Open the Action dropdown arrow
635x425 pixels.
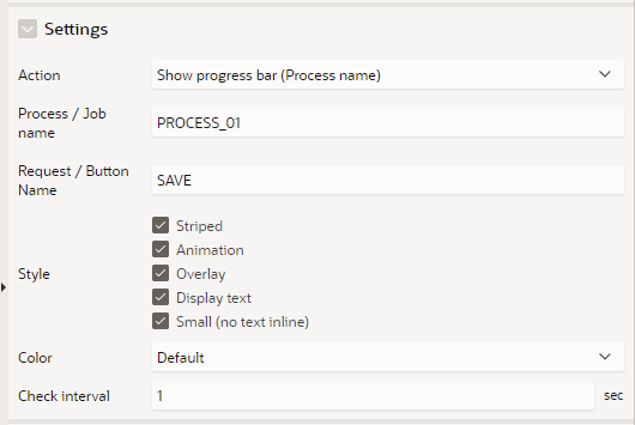point(605,75)
